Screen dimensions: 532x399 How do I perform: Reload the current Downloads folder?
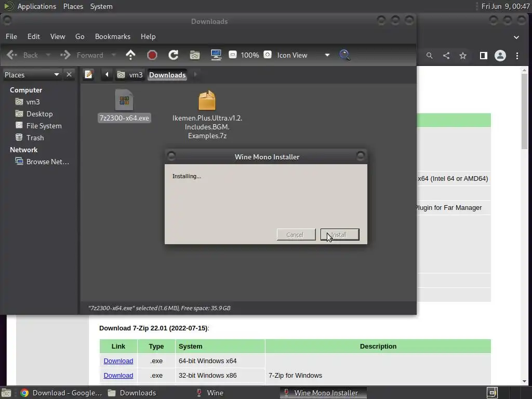[x=174, y=55]
